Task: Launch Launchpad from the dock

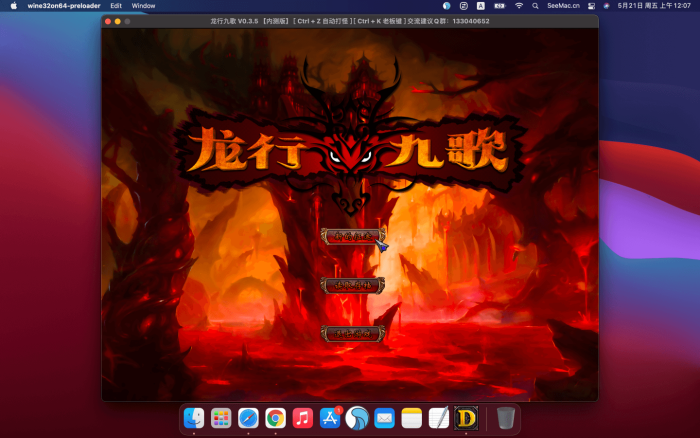Action: pyautogui.click(x=221, y=418)
